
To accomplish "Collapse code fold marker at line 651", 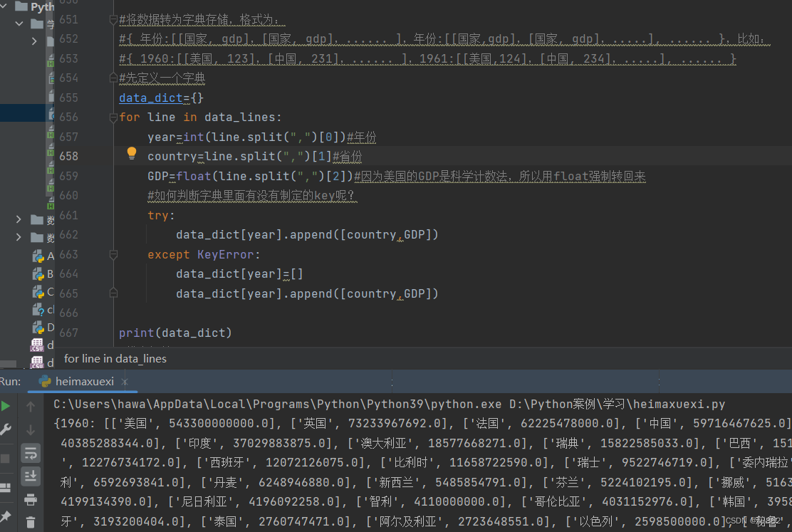I will point(113,20).
